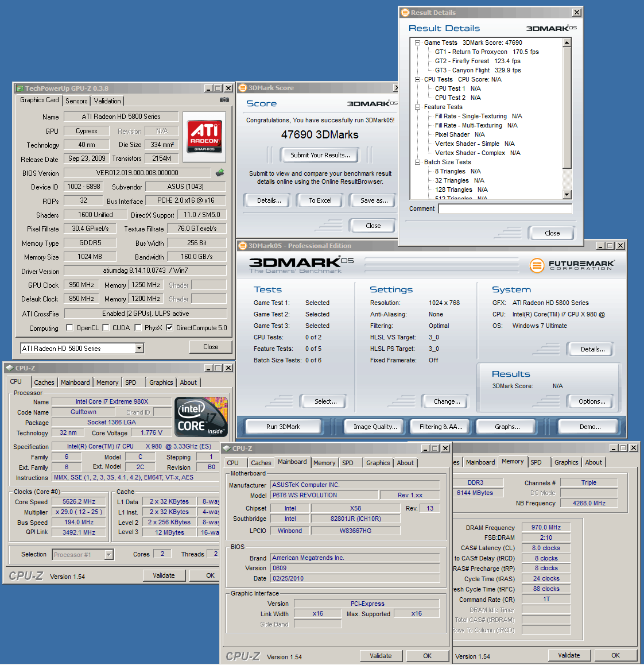Collapse the CPU Tests tree node
The height and width of the screenshot is (665, 644).
point(418,79)
